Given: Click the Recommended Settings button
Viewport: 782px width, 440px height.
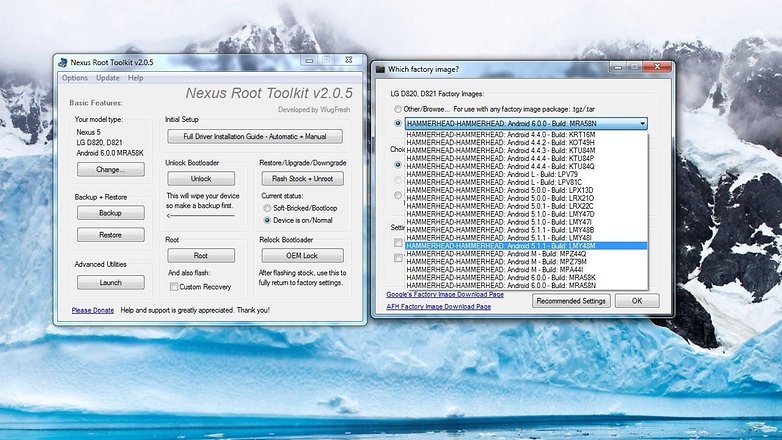Looking at the screenshot, I should tap(571, 301).
